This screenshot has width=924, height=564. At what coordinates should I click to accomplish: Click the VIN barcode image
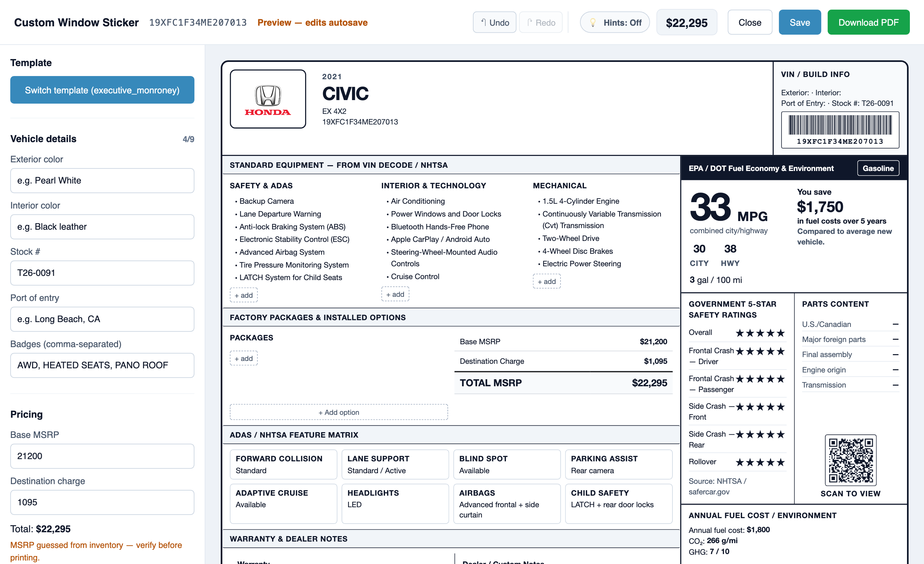coord(840,130)
